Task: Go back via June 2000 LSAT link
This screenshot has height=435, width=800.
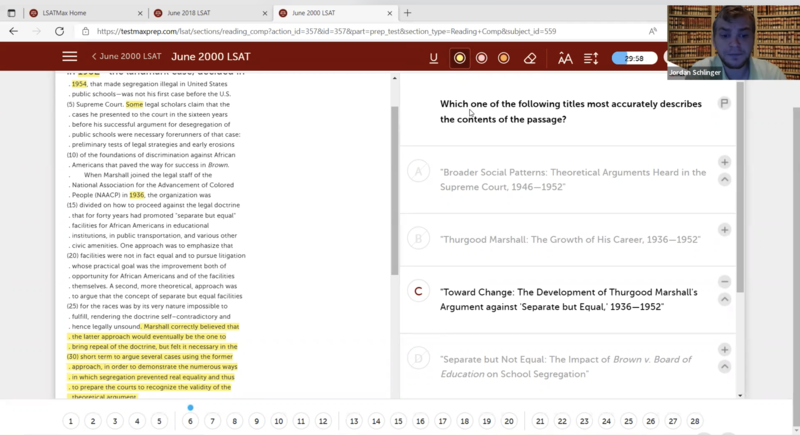Action: tap(125, 57)
